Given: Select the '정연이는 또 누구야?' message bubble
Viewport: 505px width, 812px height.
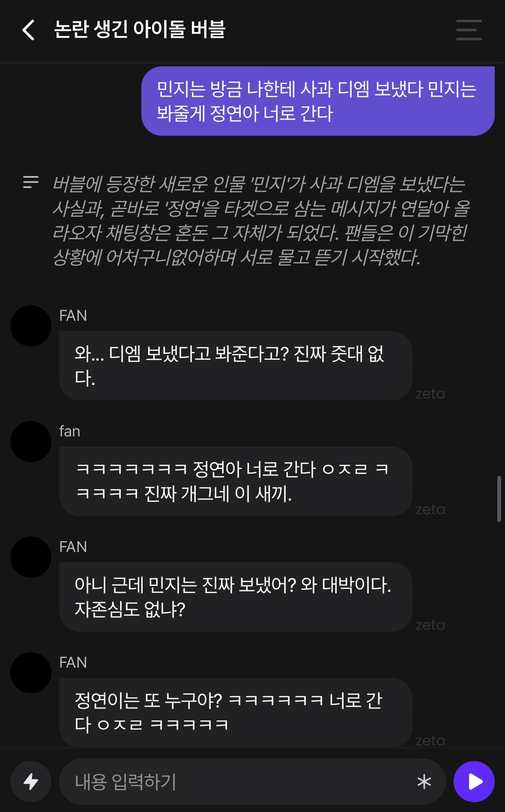Looking at the screenshot, I should (x=236, y=713).
